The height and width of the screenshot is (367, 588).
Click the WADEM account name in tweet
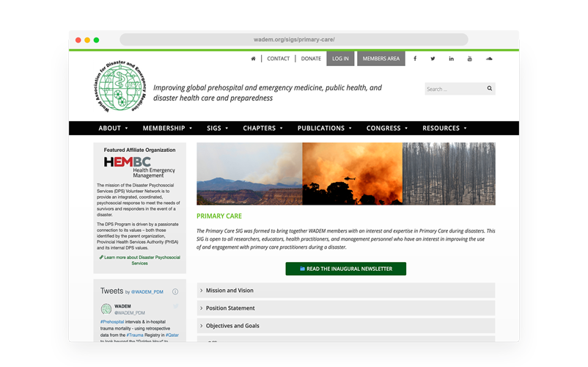point(122,306)
